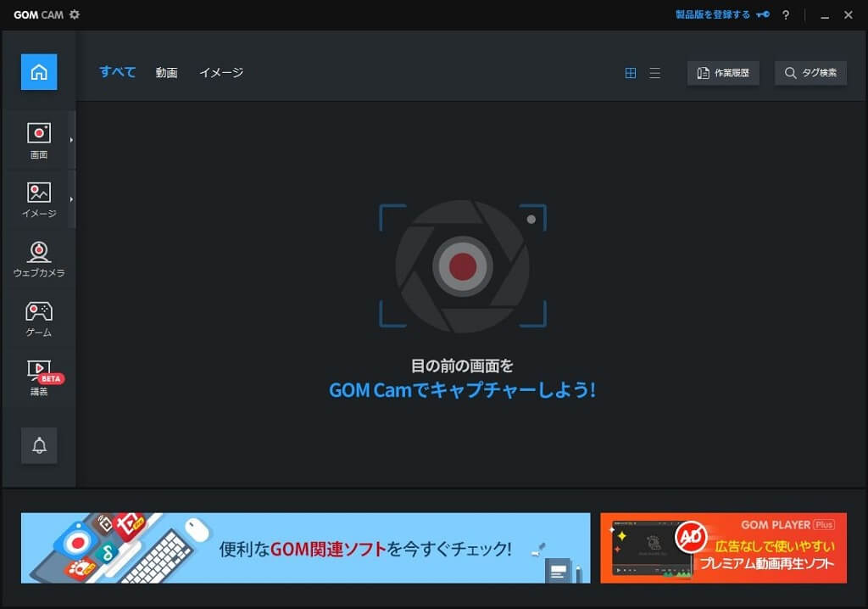Switch to the イメージ tab at top
This screenshot has height=609, width=868.
221,73
